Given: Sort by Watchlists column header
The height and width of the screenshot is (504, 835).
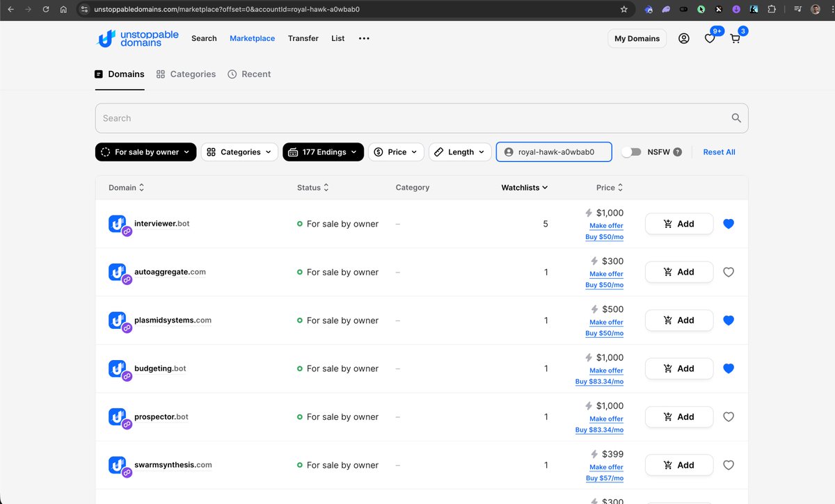Looking at the screenshot, I should point(525,188).
